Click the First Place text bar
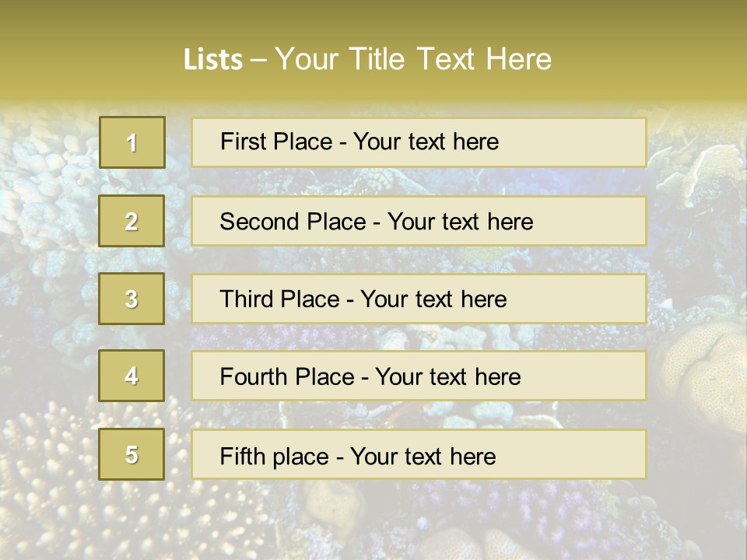This screenshot has width=747, height=560. [419, 142]
